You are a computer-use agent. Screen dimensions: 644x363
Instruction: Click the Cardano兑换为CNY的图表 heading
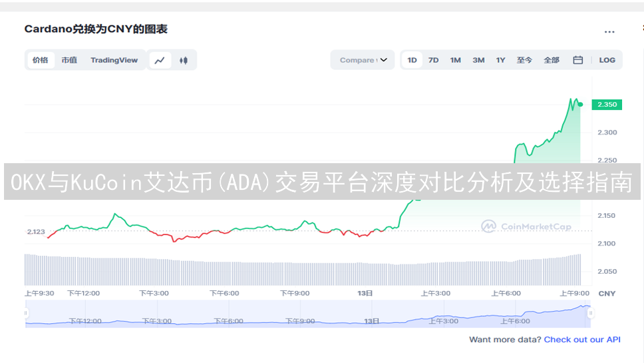(96, 29)
